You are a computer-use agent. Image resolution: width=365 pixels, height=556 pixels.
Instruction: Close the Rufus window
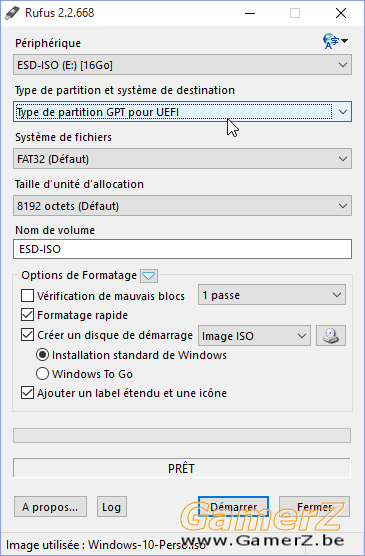[341, 13]
